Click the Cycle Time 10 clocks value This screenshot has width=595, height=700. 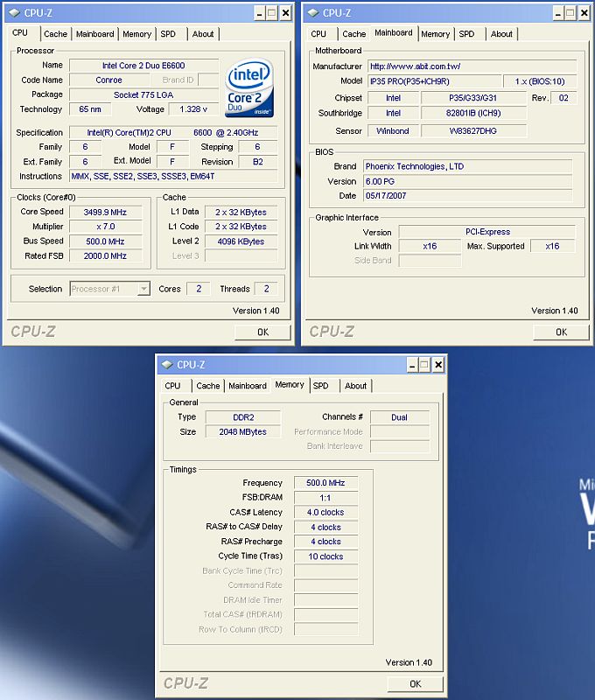(325, 556)
